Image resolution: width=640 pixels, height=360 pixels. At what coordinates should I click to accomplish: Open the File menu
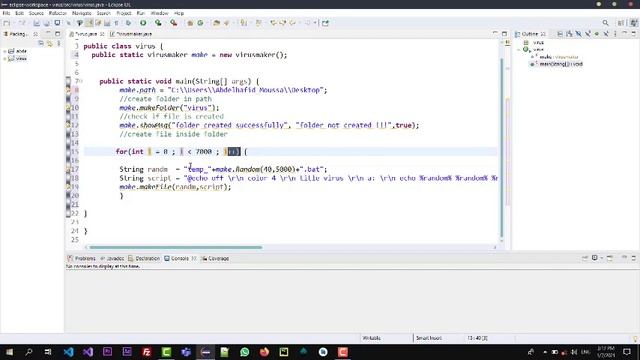(6, 13)
